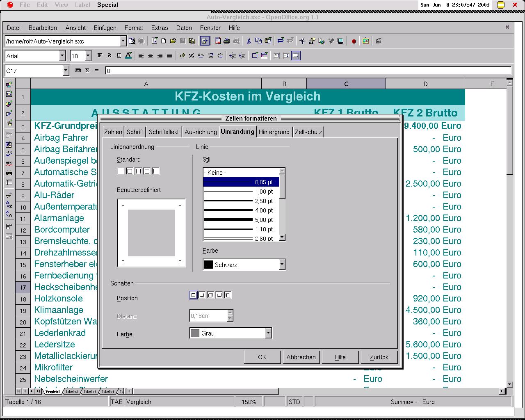Click the cut (scissors) icon
The width and height of the screenshot is (525, 420).
coord(249,41)
